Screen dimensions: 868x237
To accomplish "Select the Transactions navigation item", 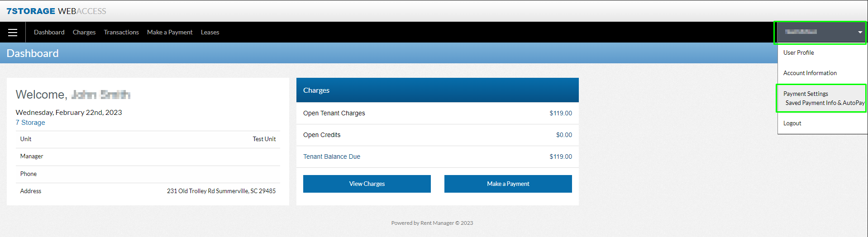I will [121, 33].
